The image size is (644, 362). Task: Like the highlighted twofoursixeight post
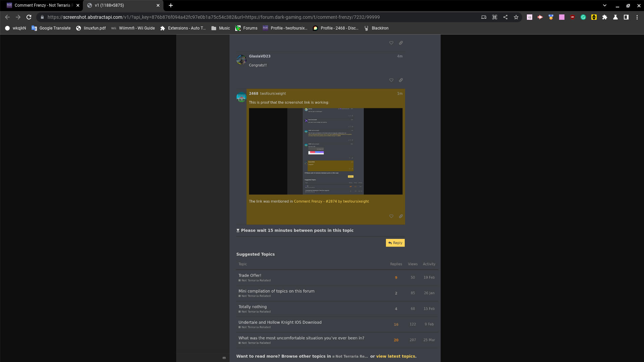point(391,216)
